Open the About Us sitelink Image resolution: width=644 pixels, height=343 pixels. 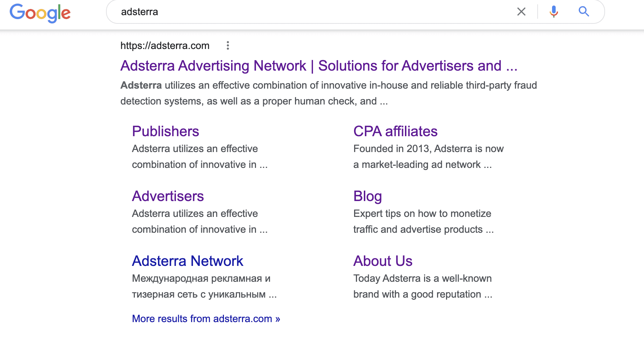[383, 261]
